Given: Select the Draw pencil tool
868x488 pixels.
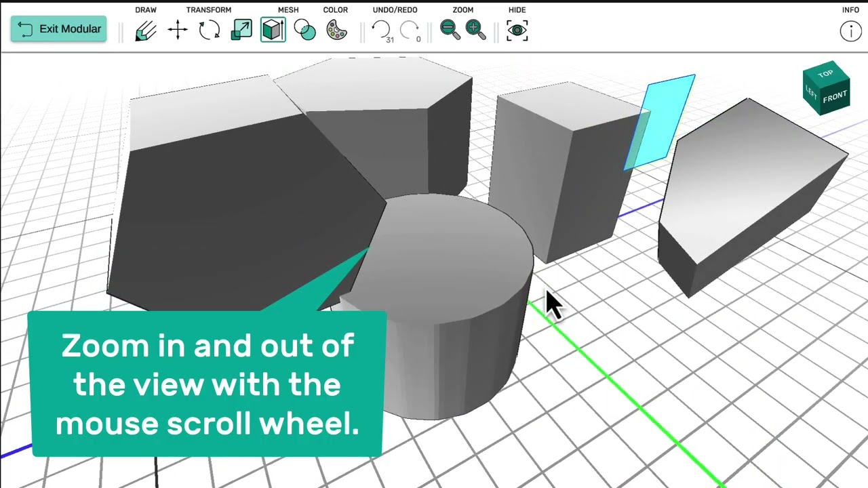Looking at the screenshot, I should click(x=146, y=30).
